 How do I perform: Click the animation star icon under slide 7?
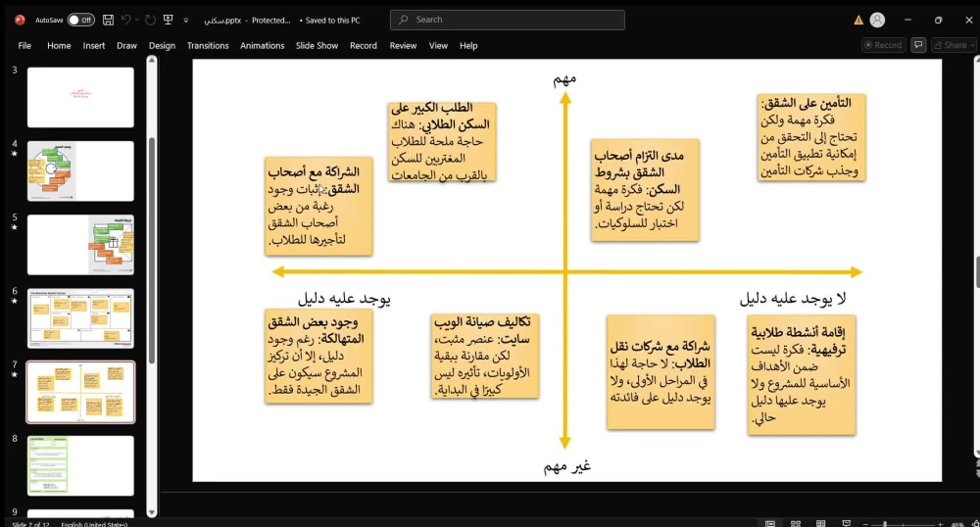pos(15,374)
